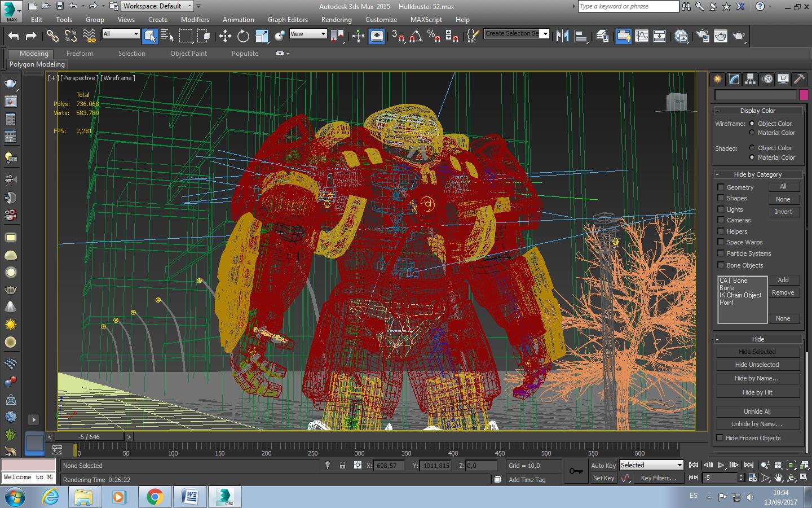812x508 pixels.
Task: Open the Modifiers menu
Action: [x=195, y=19]
